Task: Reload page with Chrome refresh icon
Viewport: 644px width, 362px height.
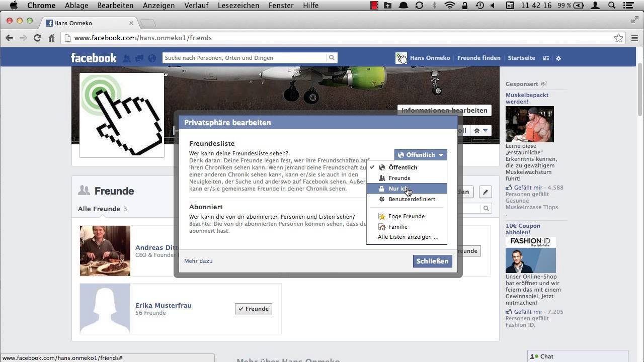Action: coord(37,38)
